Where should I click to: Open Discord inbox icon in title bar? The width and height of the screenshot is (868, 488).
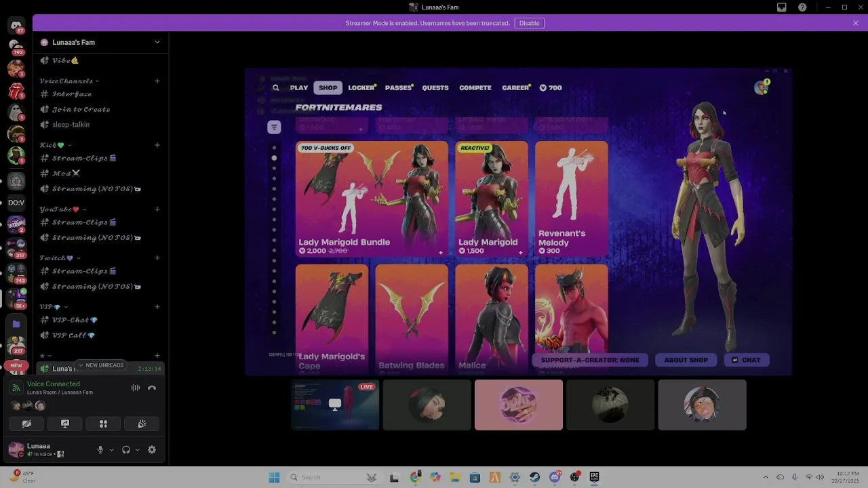(781, 7)
